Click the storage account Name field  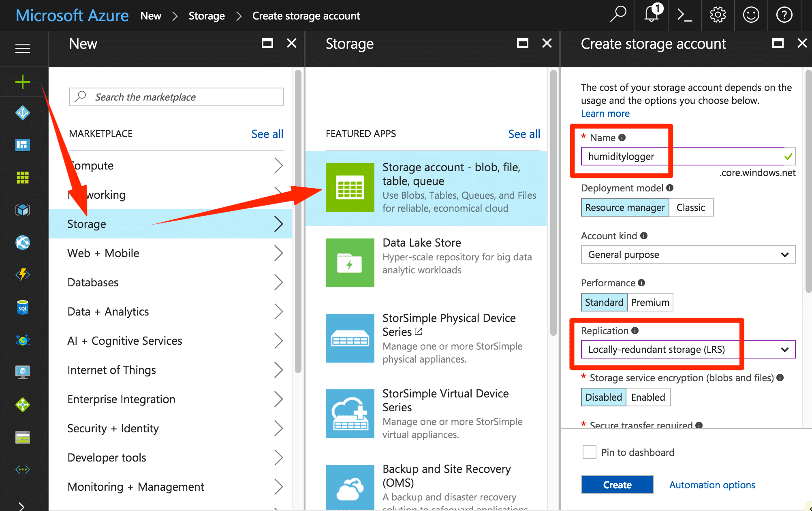point(688,156)
